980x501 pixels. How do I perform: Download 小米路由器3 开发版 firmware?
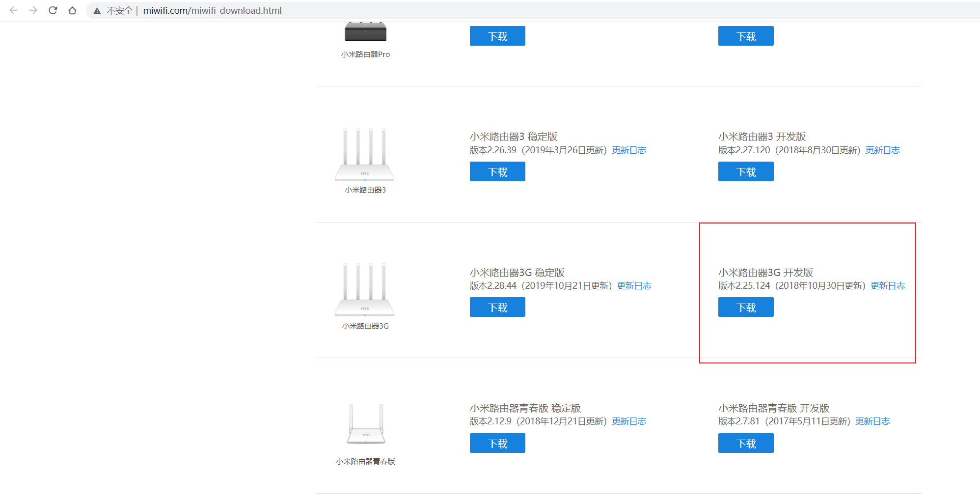point(746,171)
